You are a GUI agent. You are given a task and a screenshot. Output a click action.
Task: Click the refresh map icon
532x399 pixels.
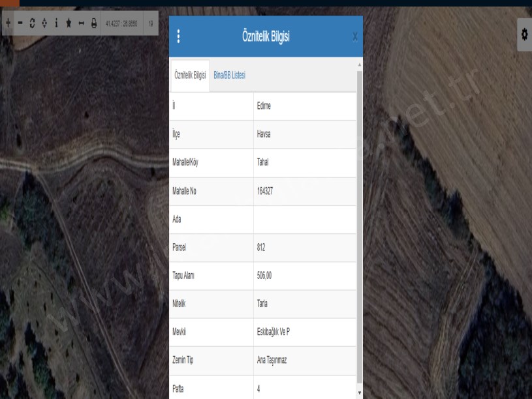click(32, 23)
